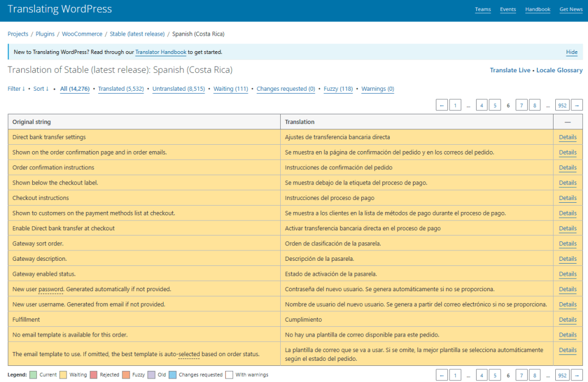Jump to page 952 in top pagination
This screenshot has width=588, height=382.
(x=562, y=105)
